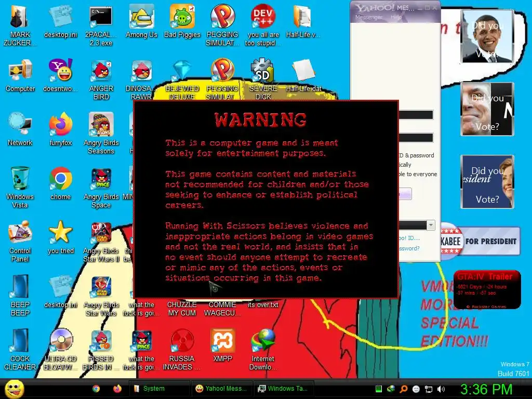This screenshot has width=532, height=399.
Task: Switch to Yahoo! Messenger taskbar button
Action: pyautogui.click(x=222, y=389)
